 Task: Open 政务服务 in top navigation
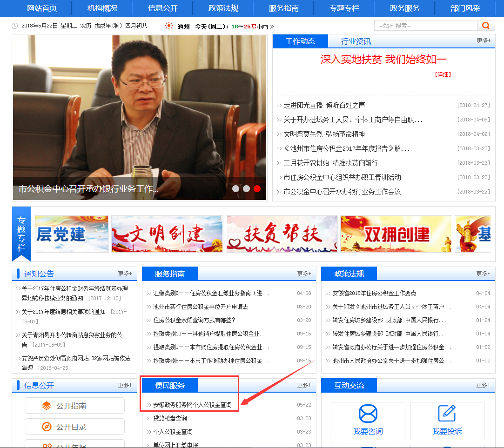pyautogui.click(x=404, y=8)
